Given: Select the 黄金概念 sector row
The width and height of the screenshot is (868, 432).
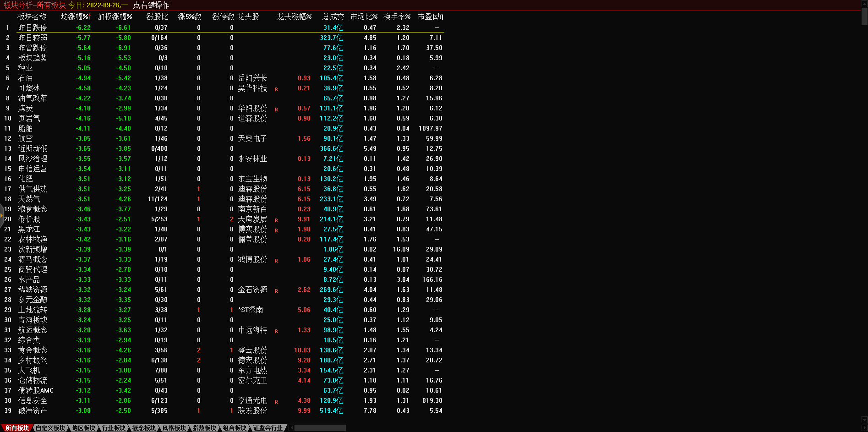Looking at the screenshot, I should coord(33,350).
